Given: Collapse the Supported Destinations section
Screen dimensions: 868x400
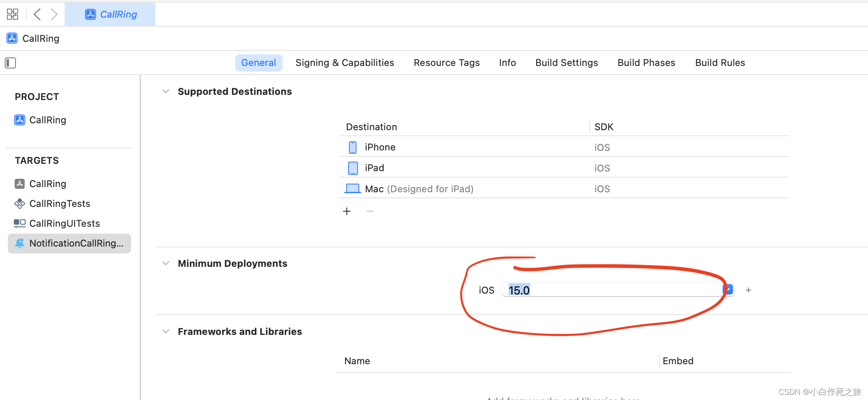Looking at the screenshot, I should point(166,91).
